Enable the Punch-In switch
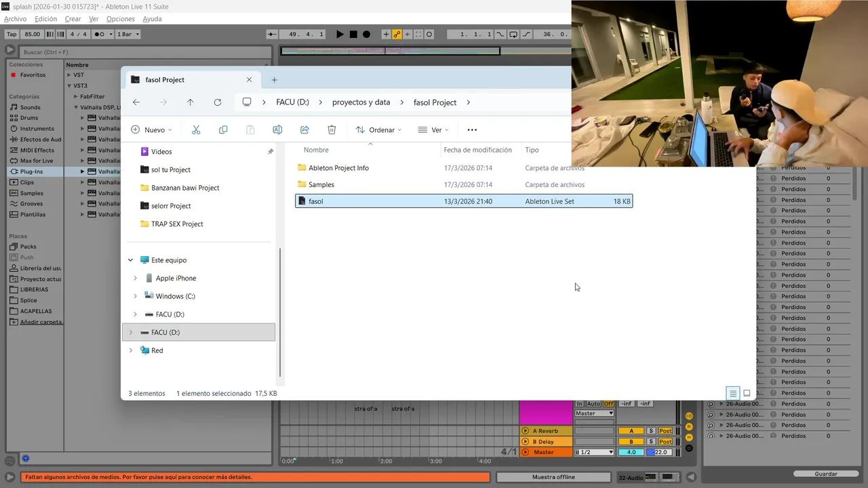Screen dimensions: 868x488 [500, 34]
